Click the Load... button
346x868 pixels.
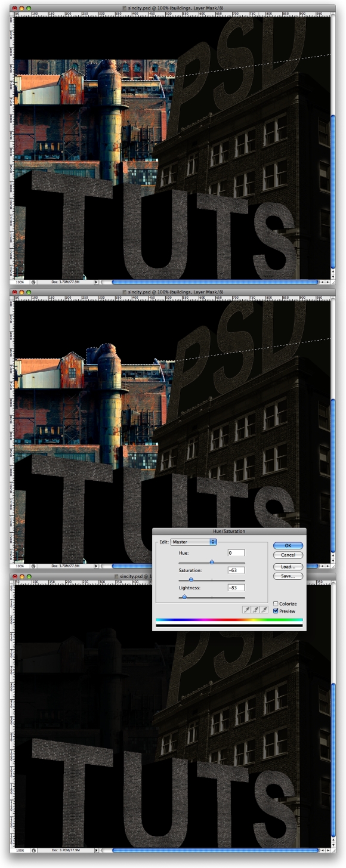288,567
